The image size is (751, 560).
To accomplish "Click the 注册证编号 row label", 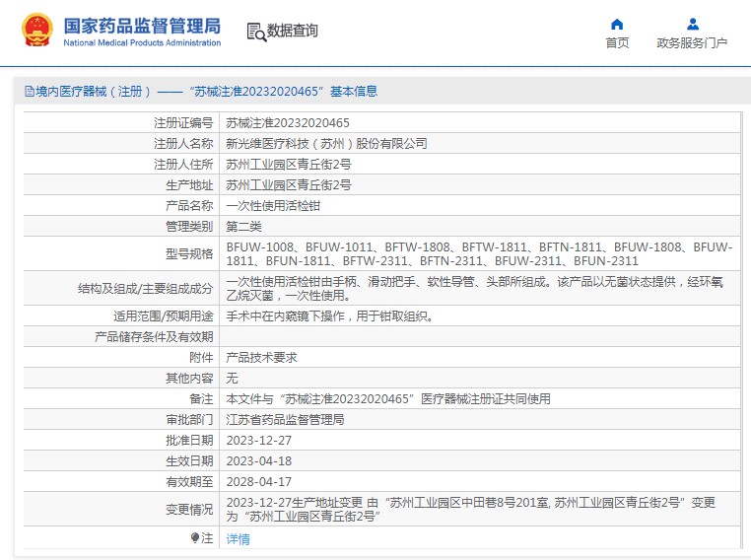I will point(183,123).
